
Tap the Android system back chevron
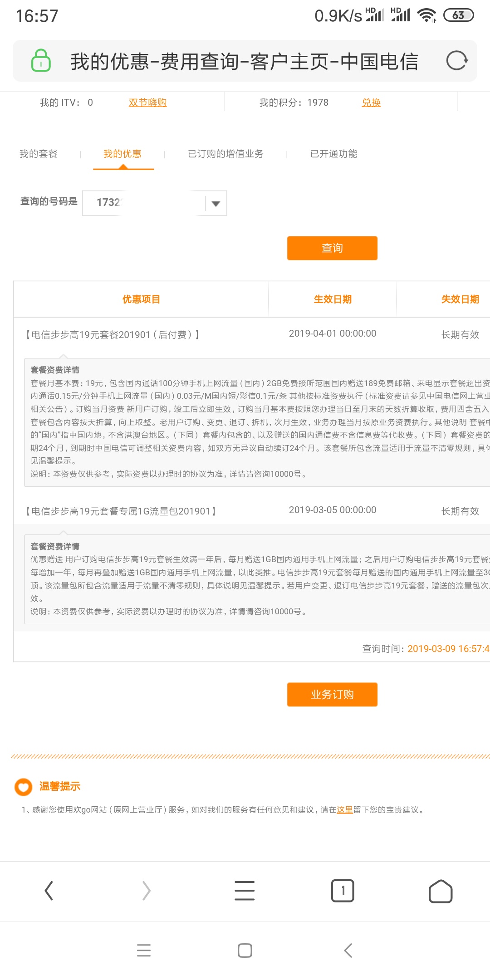point(348,950)
